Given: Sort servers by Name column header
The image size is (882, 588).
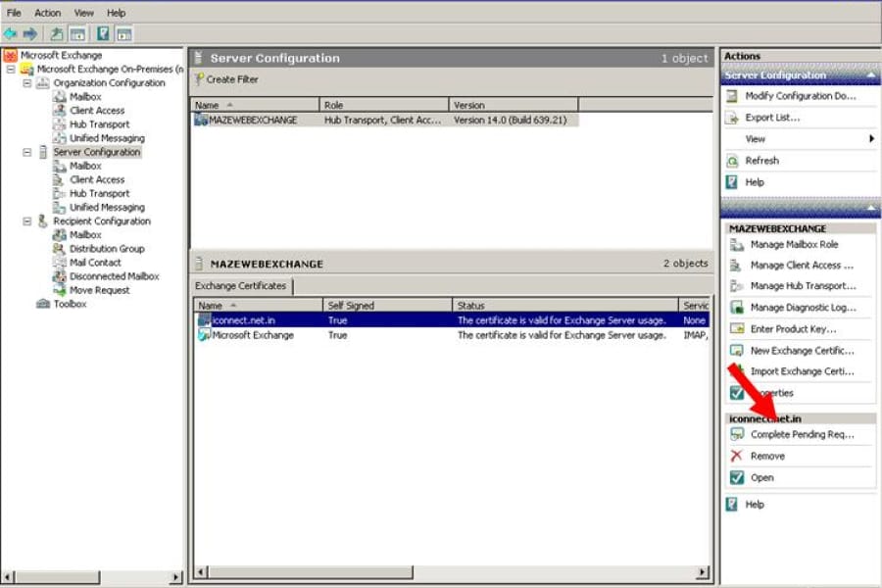Looking at the screenshot, I should [x=255, y=105].
